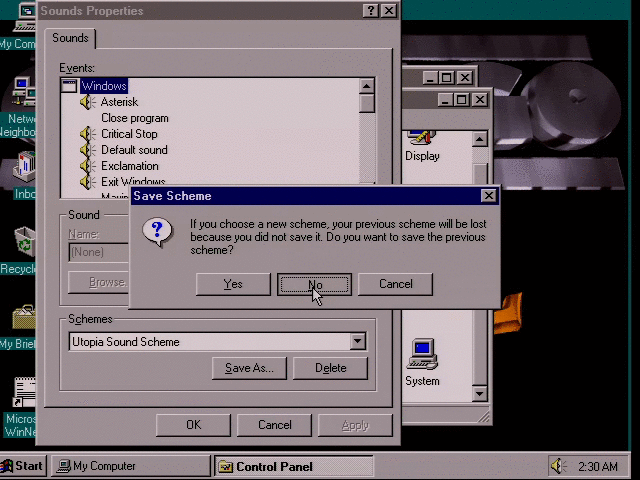Image resolution: width=640 pixels, height=480 pixels.
Task: Select the My Briefcase desktop icon
Action: pos(18,327)
